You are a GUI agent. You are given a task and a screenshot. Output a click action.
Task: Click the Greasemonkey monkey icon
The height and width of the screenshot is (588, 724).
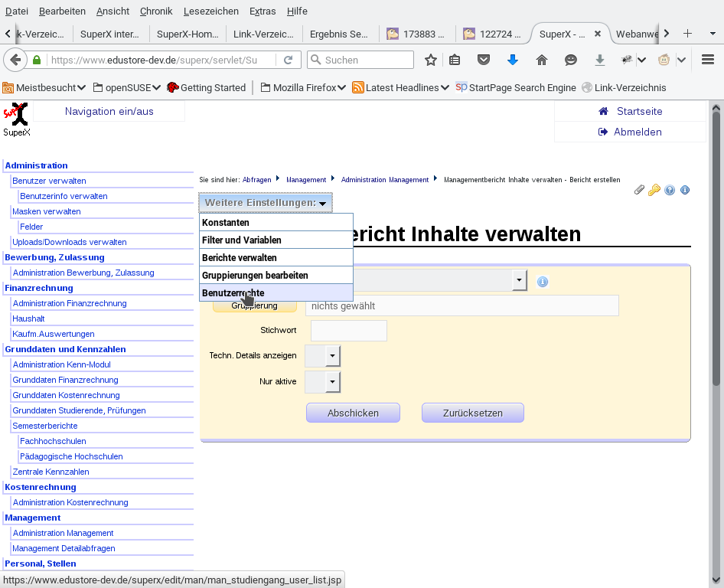pos(664,60)
